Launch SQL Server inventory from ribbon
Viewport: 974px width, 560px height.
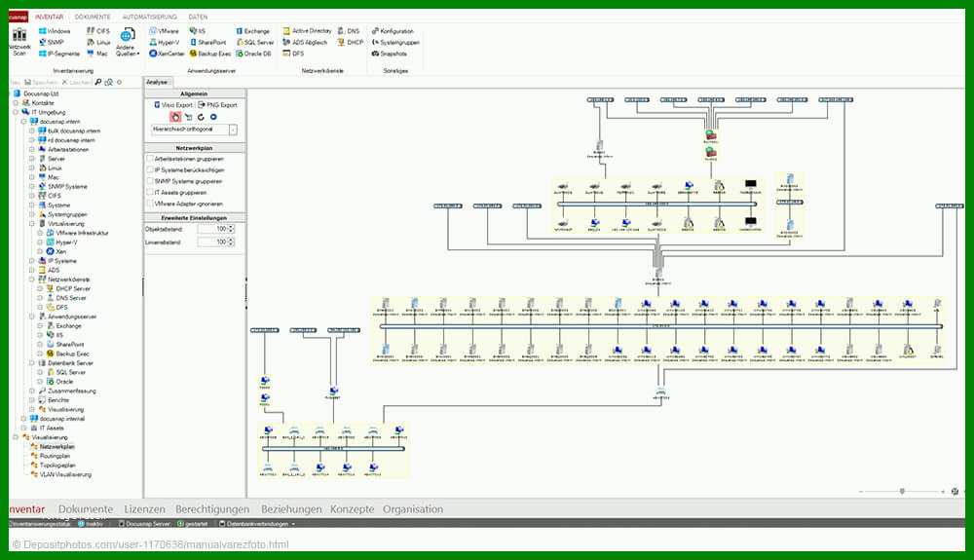click(x=254, y=42)
